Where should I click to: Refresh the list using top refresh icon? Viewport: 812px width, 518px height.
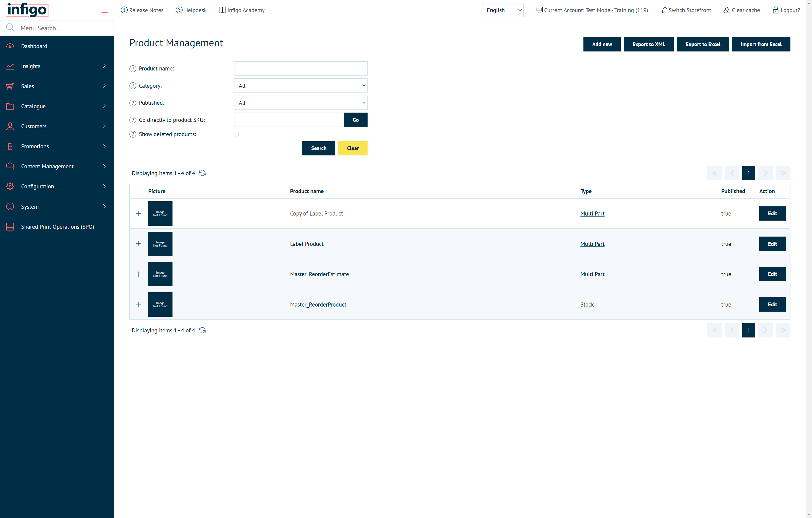coord(202,173)
